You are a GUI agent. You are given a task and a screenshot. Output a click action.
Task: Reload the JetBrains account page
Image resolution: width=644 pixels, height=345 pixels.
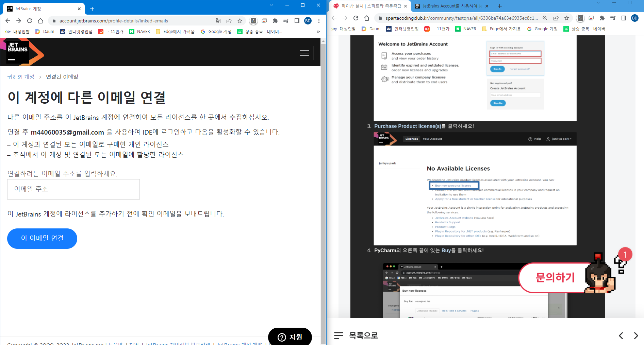click(30, 21)
